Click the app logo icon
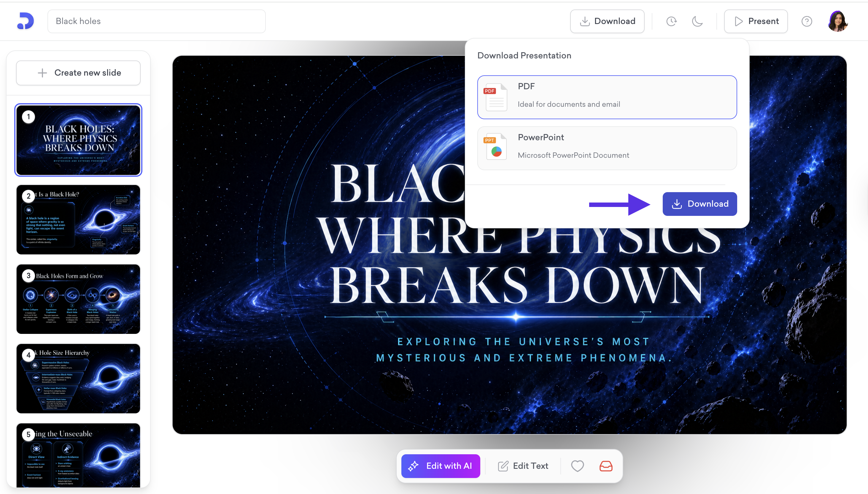 point(26,21)
